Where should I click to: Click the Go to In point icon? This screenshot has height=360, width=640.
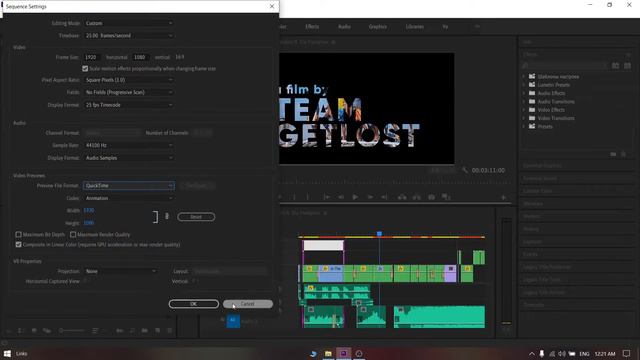pos(327,197)
